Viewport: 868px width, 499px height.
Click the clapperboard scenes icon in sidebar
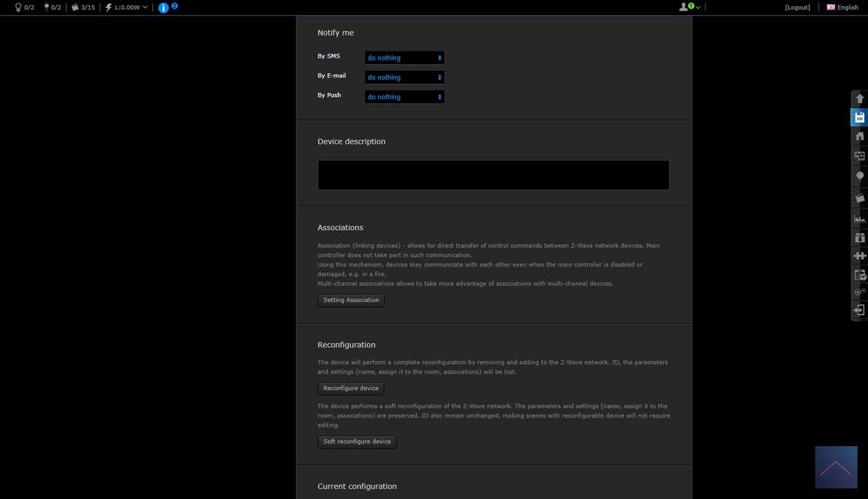(859, 198)
